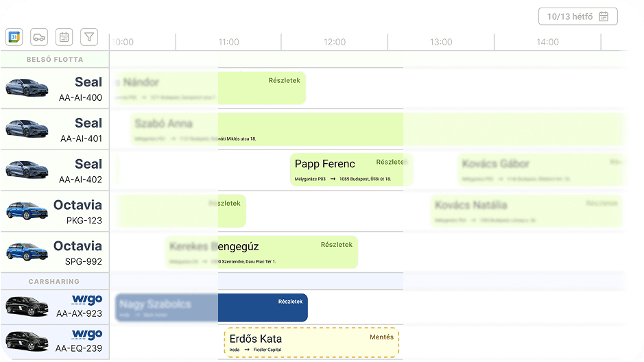
Task: Click the Seal AA-AI-400 car image
Action: point(27,88)
